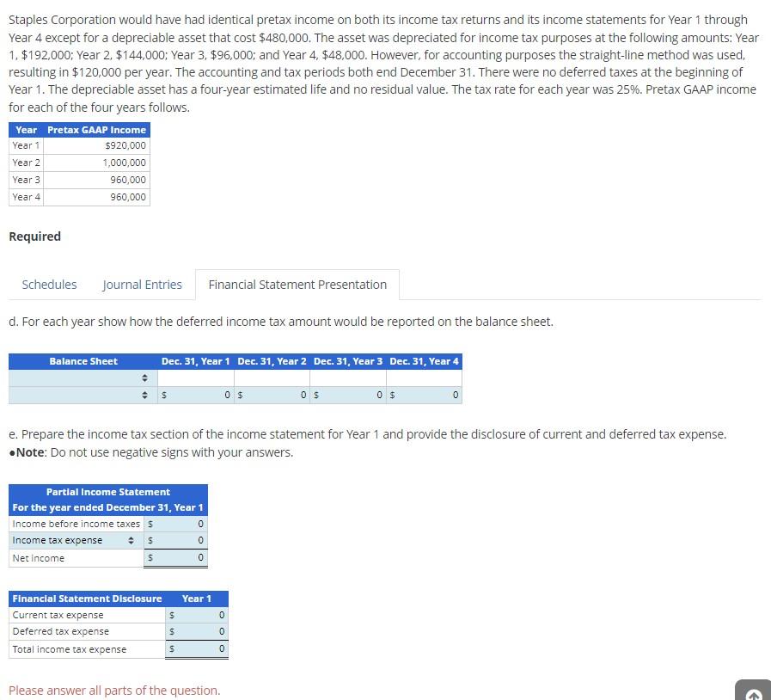
Task: Open the first Balance Sheet row label dropdown
Action: click(144, 377)
